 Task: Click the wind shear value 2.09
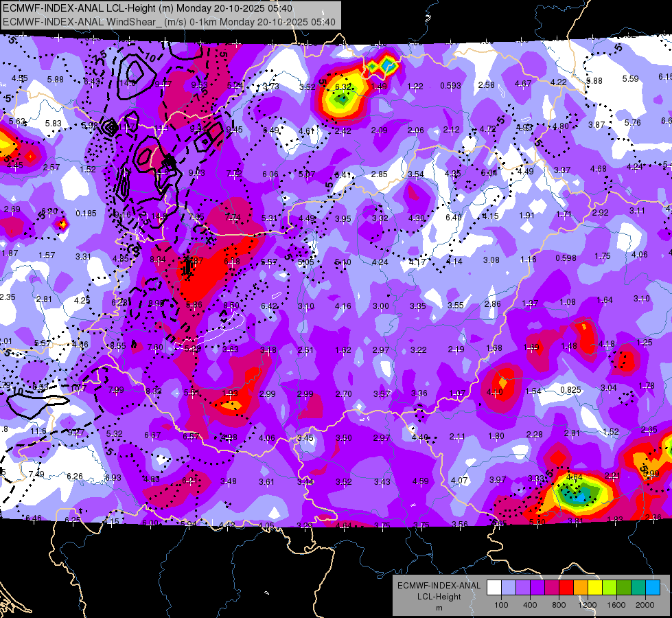[380, 130]
